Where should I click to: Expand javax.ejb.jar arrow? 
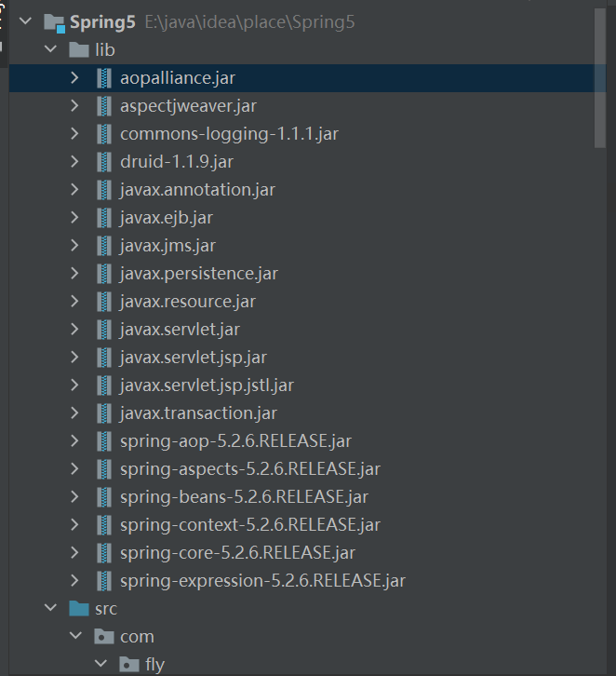(74, 217)
